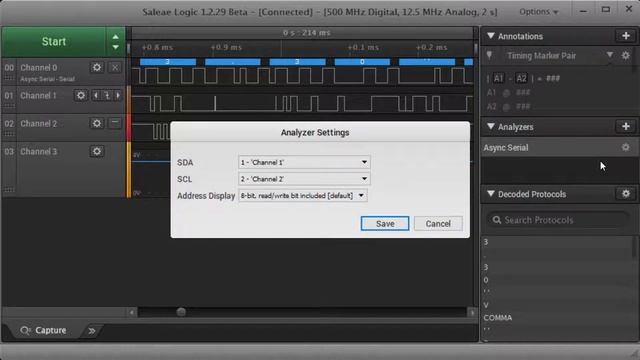The width and height of the screenshot is (640, 360).
Task: Select the A2 timing marker
Action: point(521,78)
